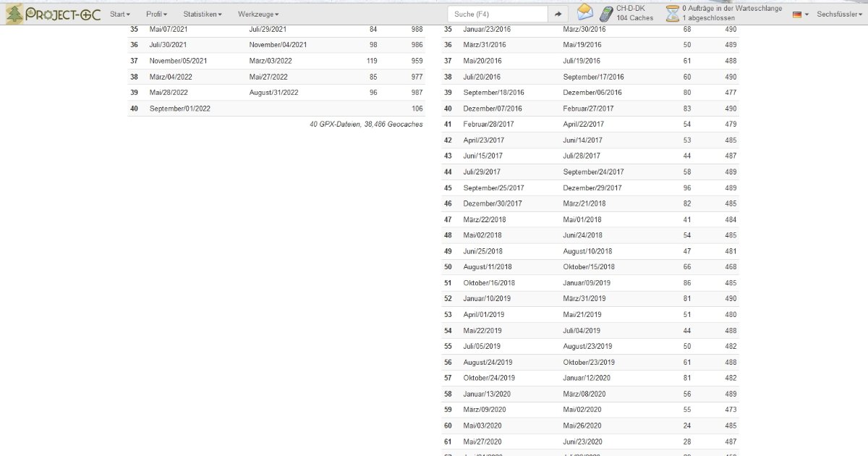The width and height of the screenshot is (868, 456).
Task: Select the date Dezember/30/2017
Action: (x=493, y=204)
